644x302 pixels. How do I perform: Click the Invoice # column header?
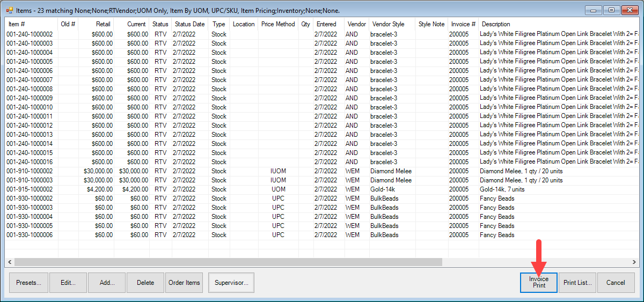point(463,24)
